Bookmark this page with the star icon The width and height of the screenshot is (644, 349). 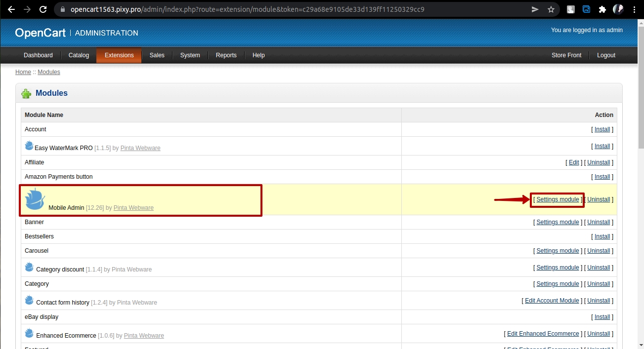pyautogui.click(x=551, y=9)
